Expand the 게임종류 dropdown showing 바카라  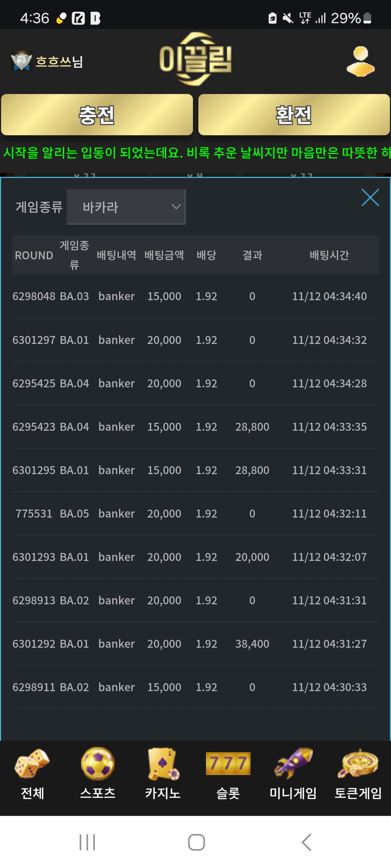click(x=126, y=207)
